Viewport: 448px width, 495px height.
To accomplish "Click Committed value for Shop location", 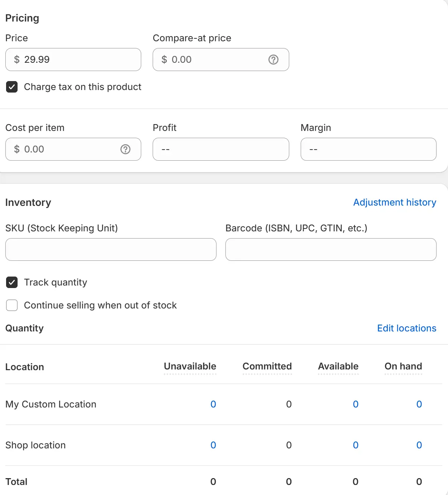I will (289, 445).
